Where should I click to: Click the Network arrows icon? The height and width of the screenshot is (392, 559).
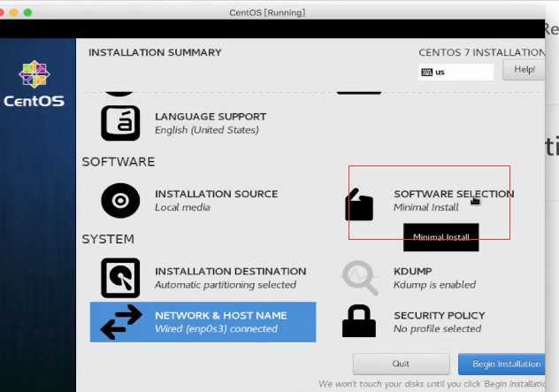tap(121, 322)
